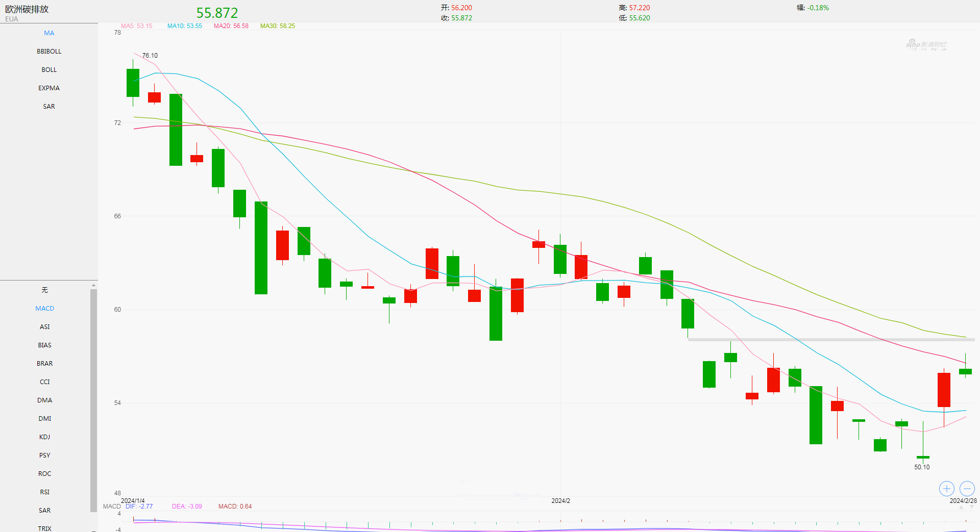
Task: Pick the TRIX indicator
Action: coord(45,528)
